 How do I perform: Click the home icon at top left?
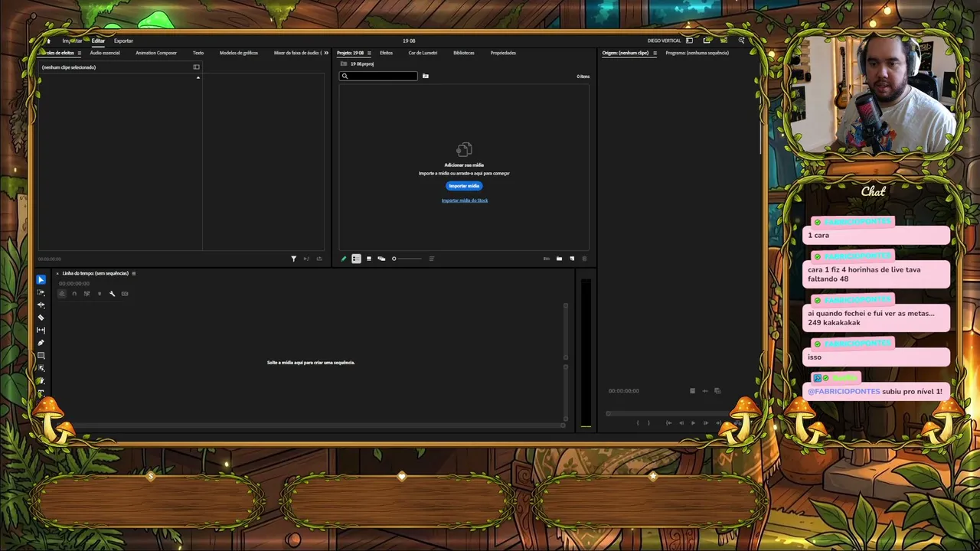[x=49, y=41]
